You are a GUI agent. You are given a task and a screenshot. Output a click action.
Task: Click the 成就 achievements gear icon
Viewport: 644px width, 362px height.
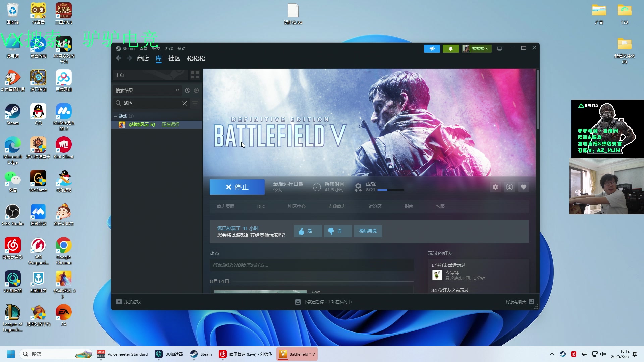point(358,187)
